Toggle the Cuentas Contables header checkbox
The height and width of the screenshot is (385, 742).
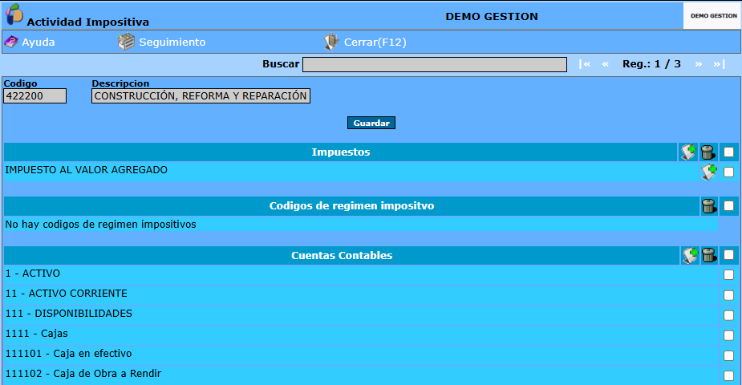729,255
